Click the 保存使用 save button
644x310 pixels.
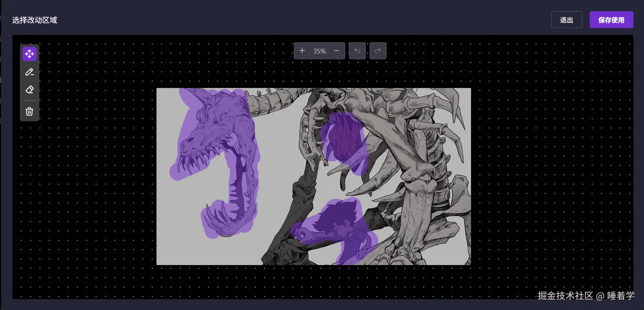point(611,20)
